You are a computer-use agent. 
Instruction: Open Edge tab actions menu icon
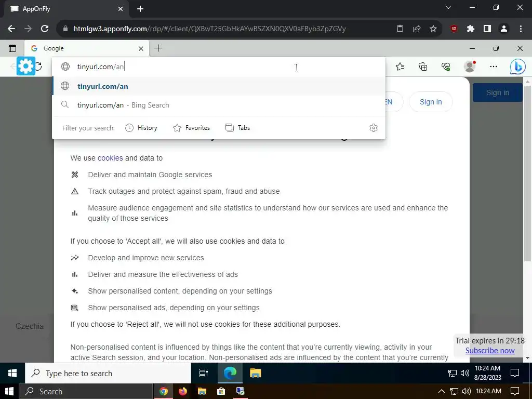[x=12, y=48]
